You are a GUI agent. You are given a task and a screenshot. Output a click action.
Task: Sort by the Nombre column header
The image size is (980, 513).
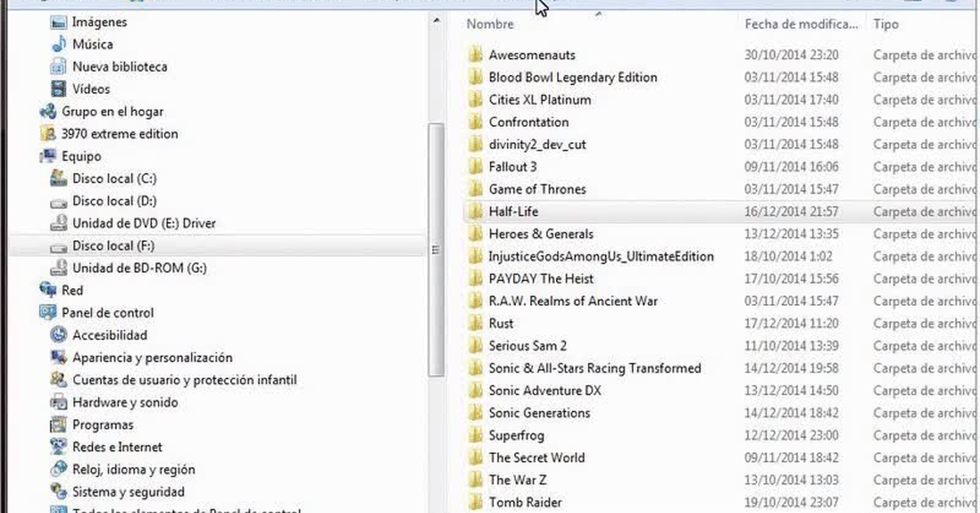(x=490, y=25)
